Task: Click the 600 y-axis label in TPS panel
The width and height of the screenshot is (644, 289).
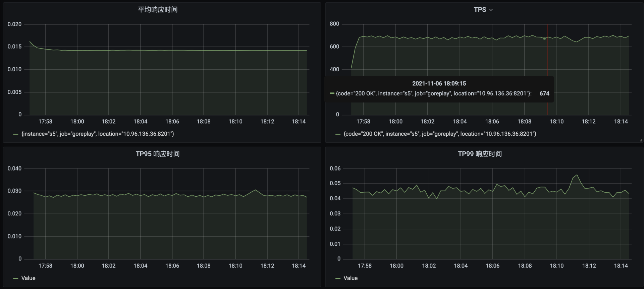Action: click(334, 47)
